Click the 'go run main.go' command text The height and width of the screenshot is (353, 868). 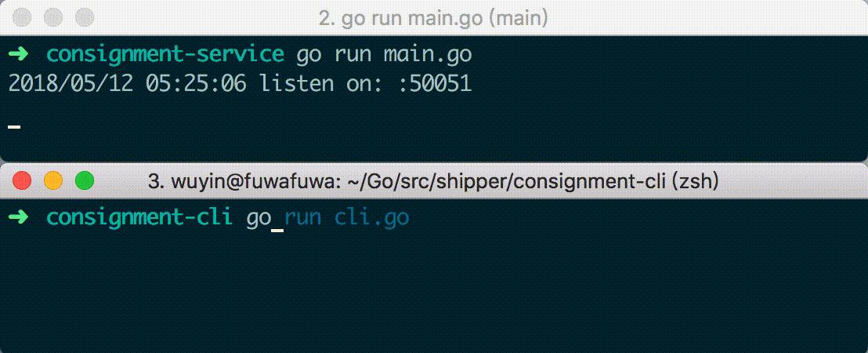click(384, 54)
